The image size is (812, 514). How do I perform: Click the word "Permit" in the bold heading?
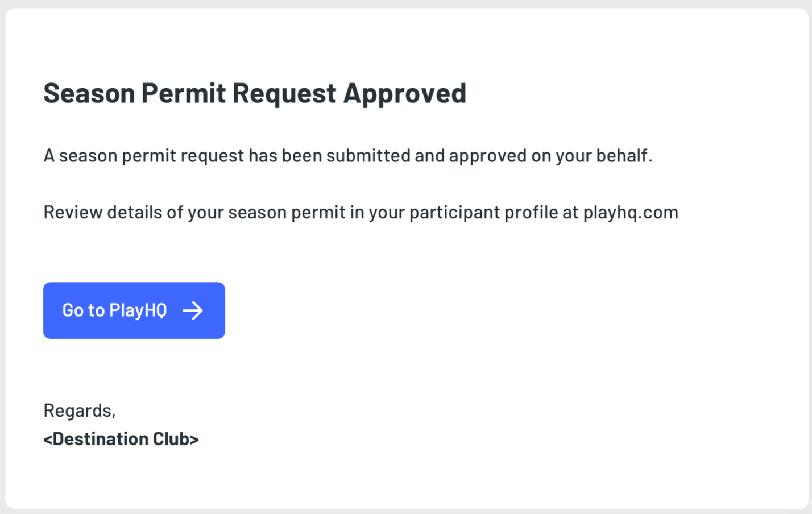183,93
